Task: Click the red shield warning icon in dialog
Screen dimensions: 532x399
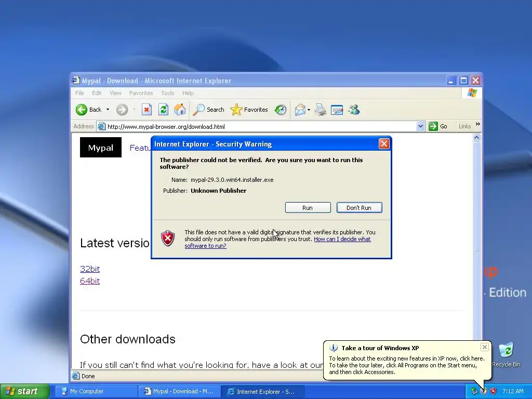Action: pyautogui.click(x=168, y=238)
